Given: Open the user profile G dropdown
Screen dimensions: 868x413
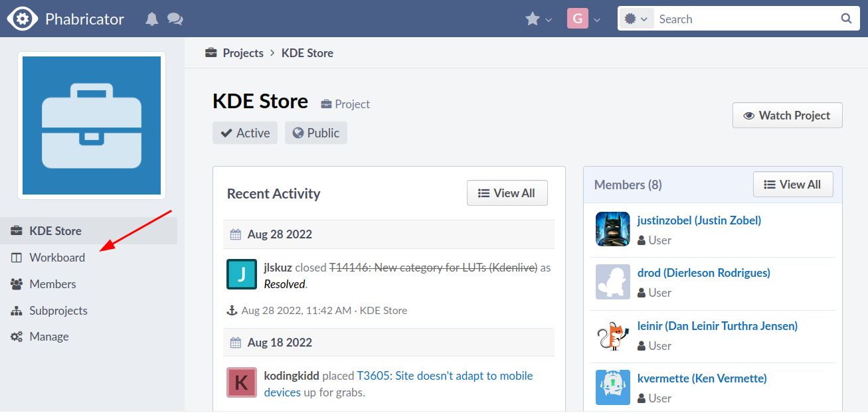Looking at the screenshot, I should [x=584, y=19].
